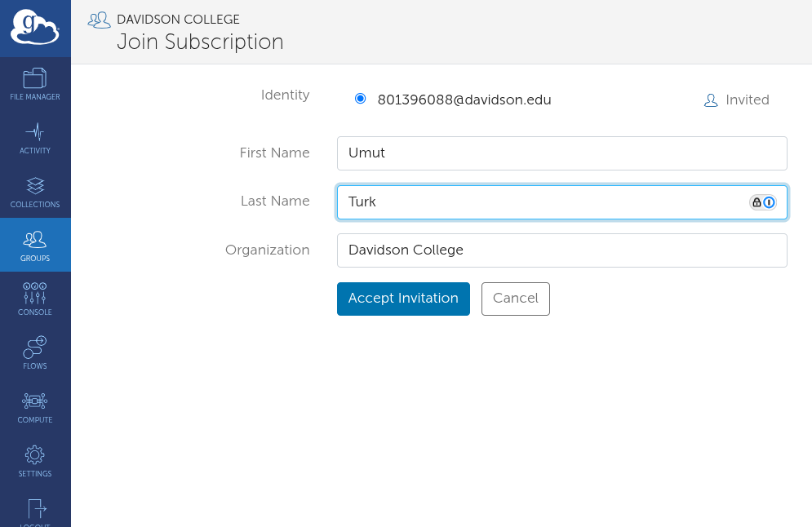Go to Activity page

(35, 138)
